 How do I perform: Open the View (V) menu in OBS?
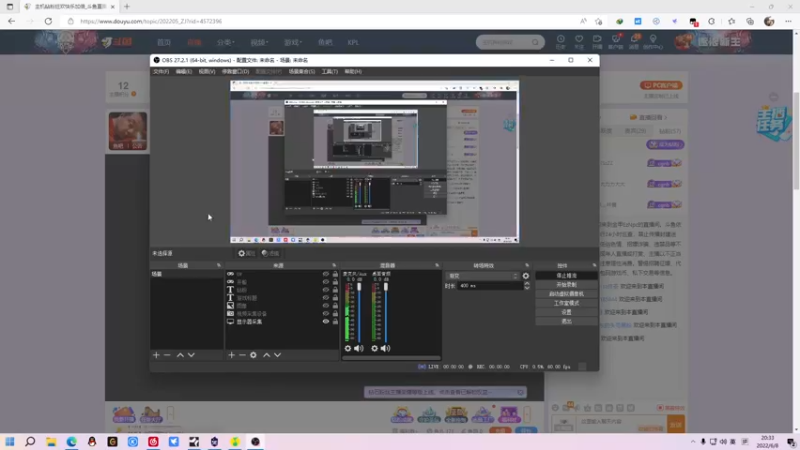[x=207, y=71]
